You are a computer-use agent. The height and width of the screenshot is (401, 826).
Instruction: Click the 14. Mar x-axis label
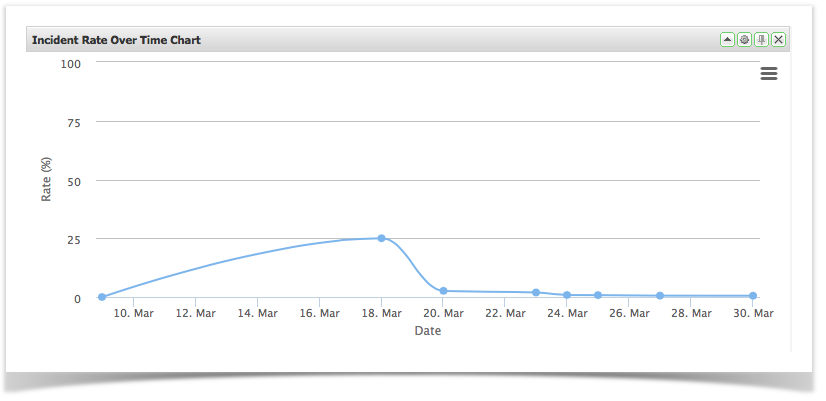coord(257,314)
